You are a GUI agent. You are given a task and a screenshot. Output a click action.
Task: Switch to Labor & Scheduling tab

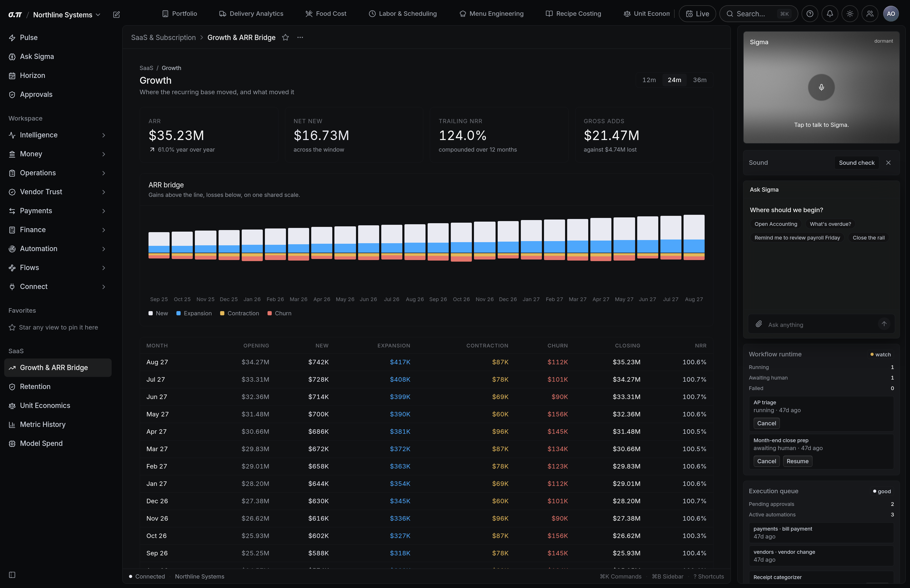(403, 14)
